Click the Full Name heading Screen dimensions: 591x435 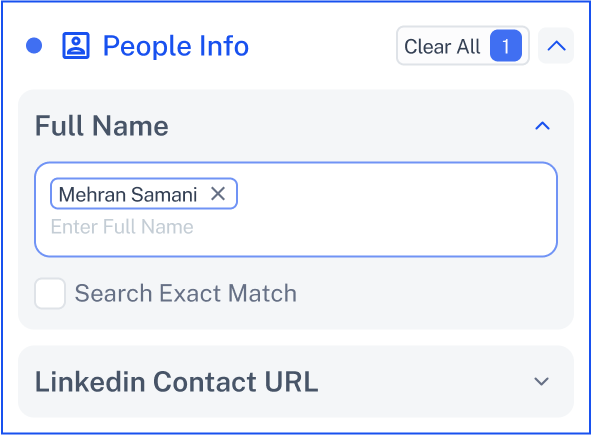pyautogui.click(x=102, y=126)
